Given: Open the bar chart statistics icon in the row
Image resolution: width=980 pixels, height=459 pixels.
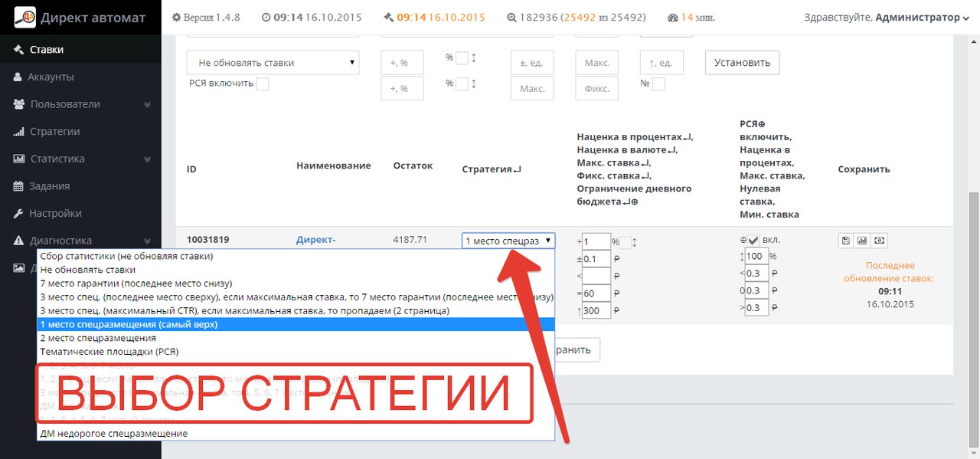Looking at the screenshot, I should coord(862,241).
